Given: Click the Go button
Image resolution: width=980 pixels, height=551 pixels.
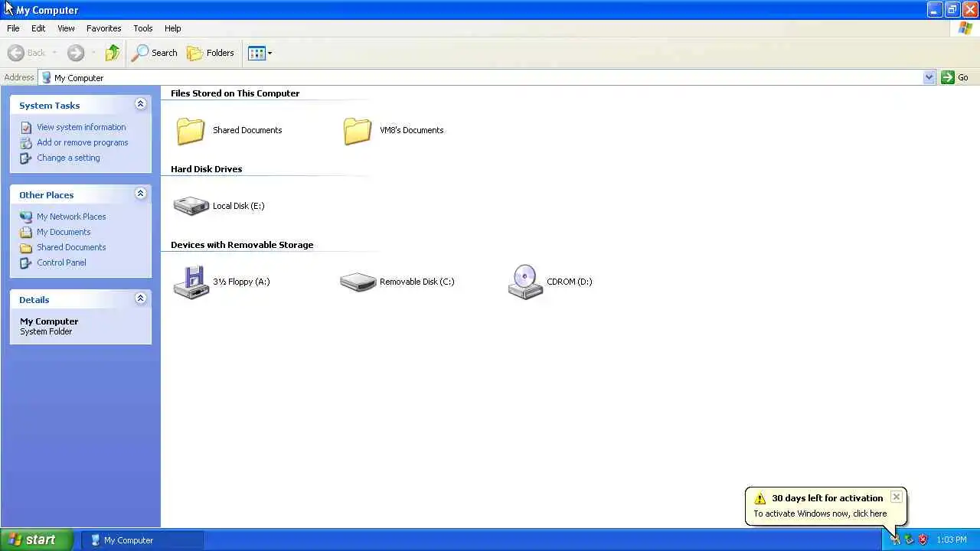Looking at the screenshot, I should click(955, 77).
